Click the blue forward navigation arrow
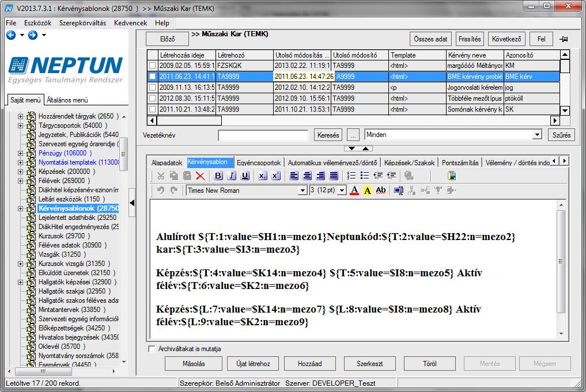 [x=33, y=35]
